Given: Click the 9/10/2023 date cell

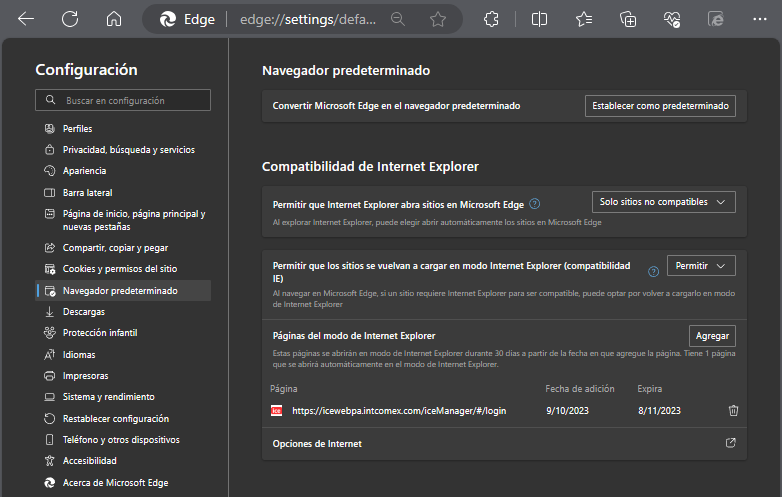Looking at the screenshot, I should (x=567, y=411).
